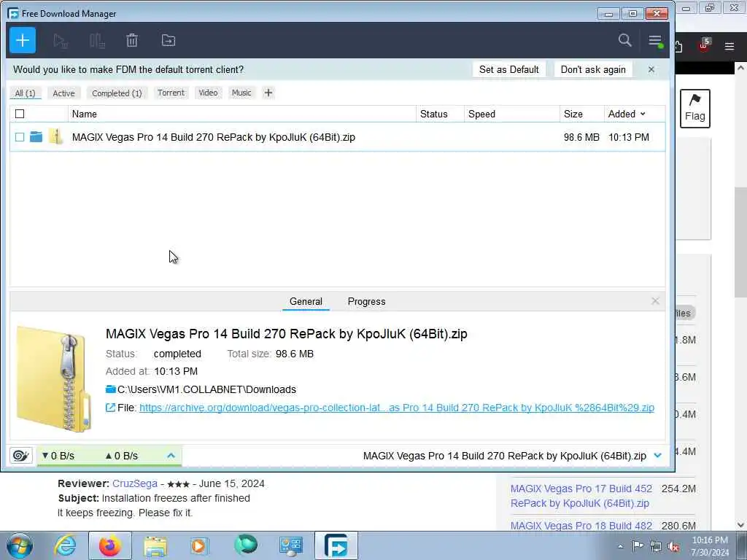Click upload speed 0 B/s indicator
The image size is (747, 560).
[122, 456]
